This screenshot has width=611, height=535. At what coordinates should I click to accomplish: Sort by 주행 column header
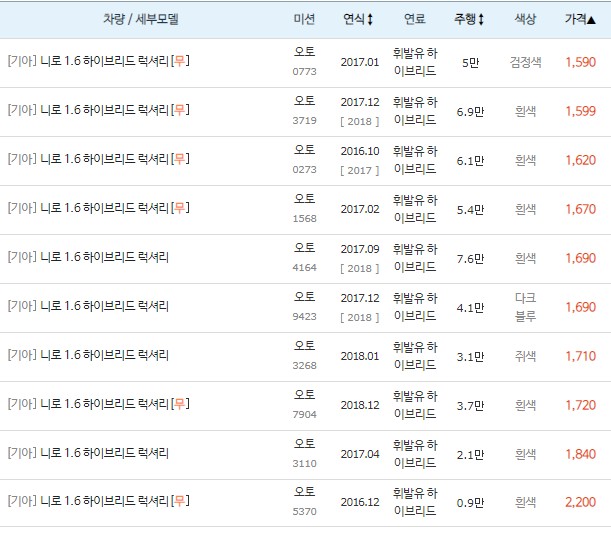click(469, 19)
